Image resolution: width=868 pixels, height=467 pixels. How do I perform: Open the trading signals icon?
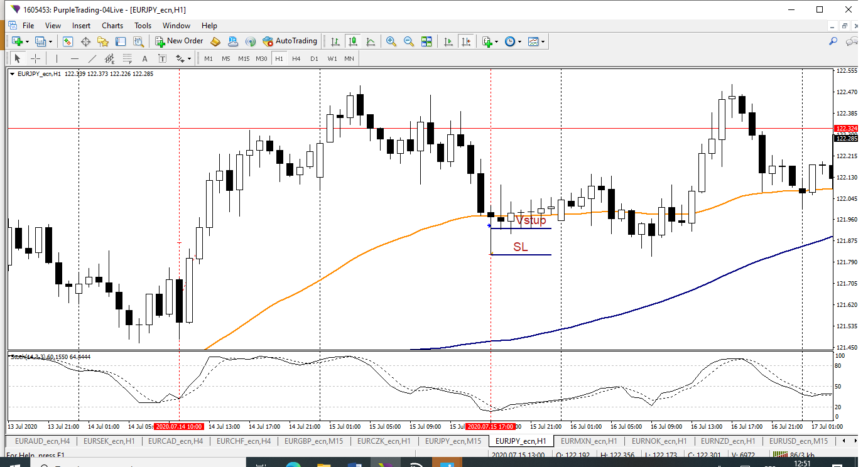coord(251,41)
